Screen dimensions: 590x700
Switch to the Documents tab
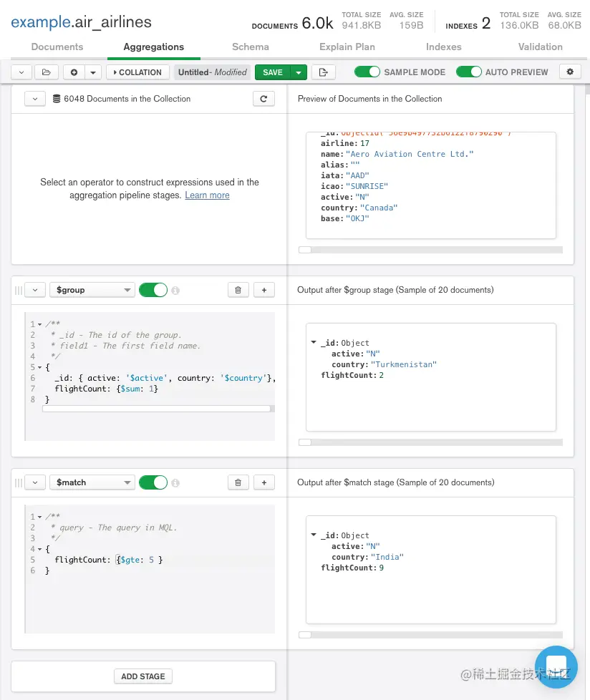pyautogui.click(x=57, y=47)
